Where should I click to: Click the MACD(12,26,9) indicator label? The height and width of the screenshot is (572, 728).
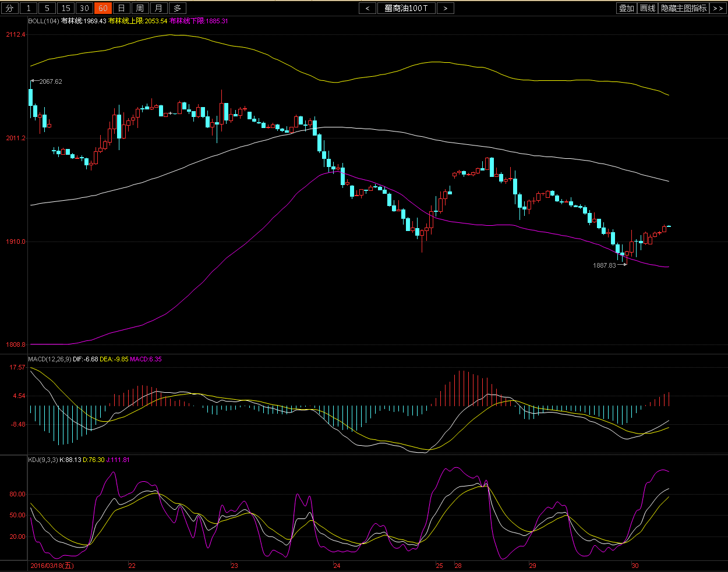(50, 359)
